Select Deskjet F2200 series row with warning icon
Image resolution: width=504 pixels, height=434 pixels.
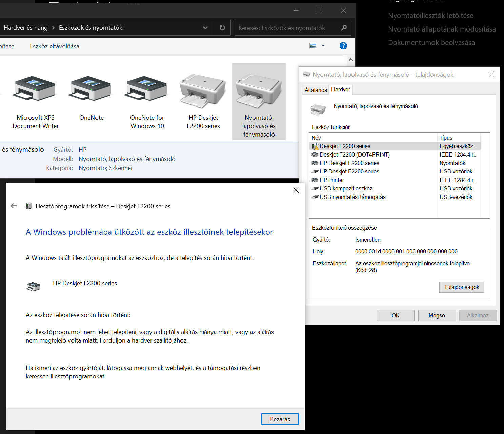click(396, 146)
